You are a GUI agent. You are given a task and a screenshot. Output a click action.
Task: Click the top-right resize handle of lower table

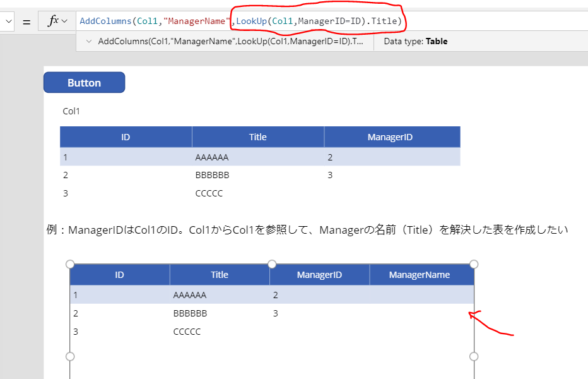pos(474,264)
